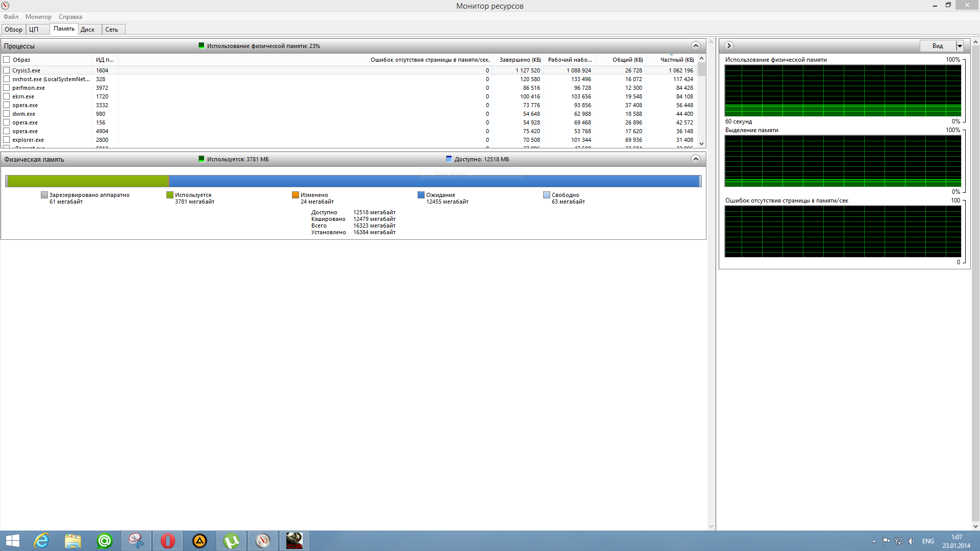
Task: Open the Crysis 3 taskbar icon
Action: [x=295, y=541]
